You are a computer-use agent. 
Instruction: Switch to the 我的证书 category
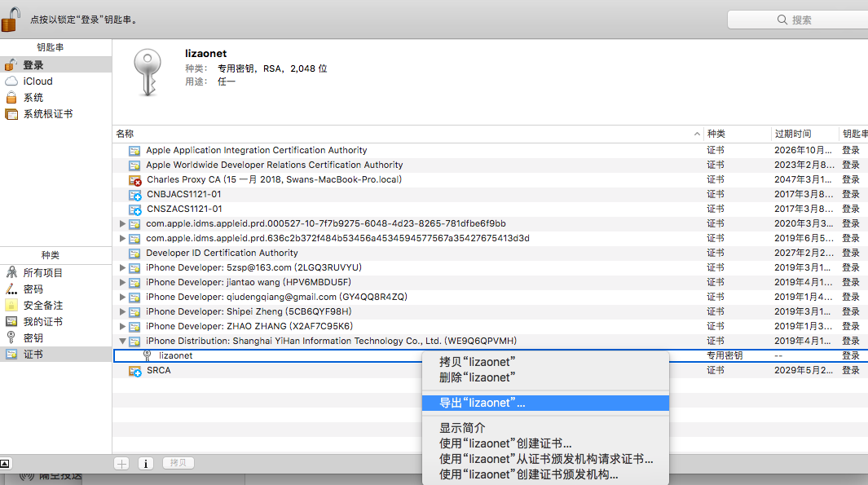tap(42, 322)
